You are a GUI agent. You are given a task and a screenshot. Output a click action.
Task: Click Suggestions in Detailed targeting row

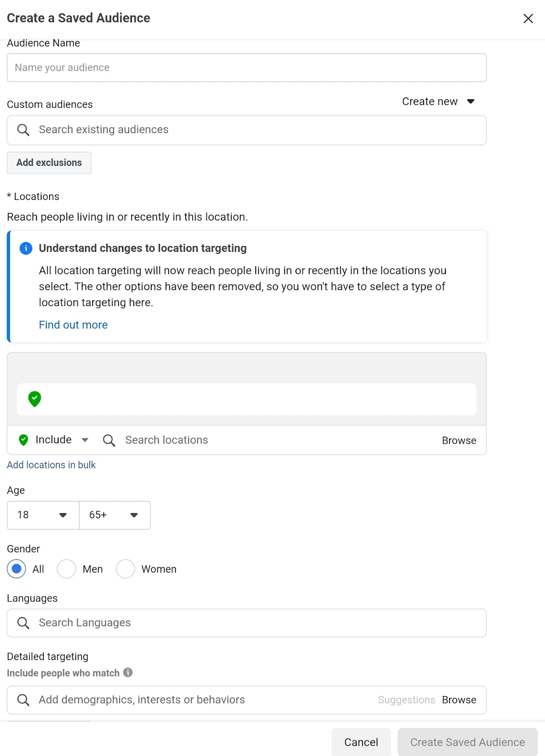[x=406, y=700]
